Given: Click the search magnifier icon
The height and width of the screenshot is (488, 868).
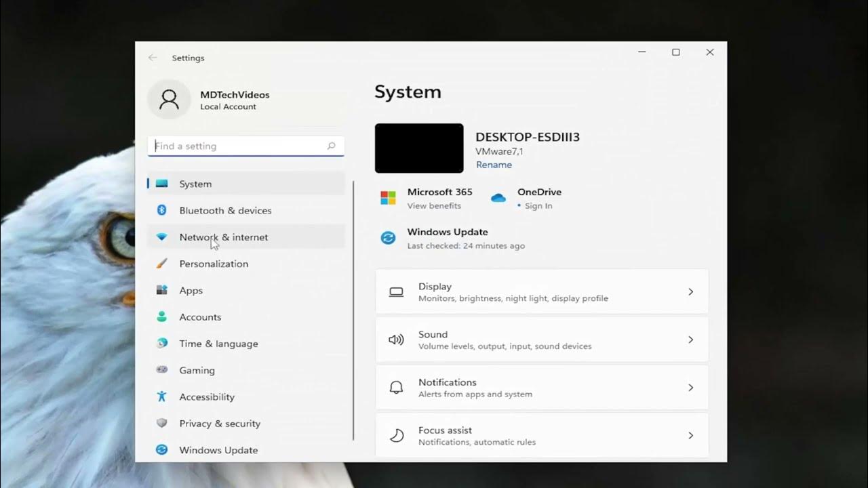Looking at the screenshot, I should point(331,146).
